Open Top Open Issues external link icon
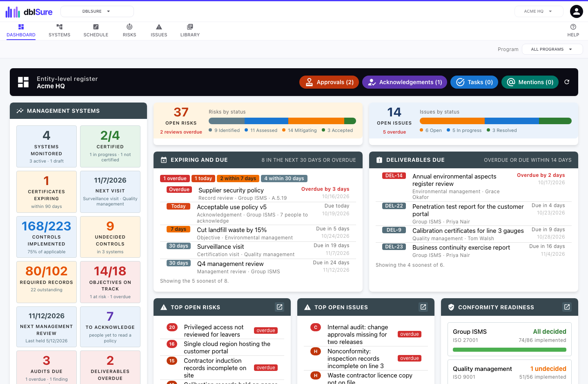Image resolution: width=588 pixels, height=384 pixels. (423, 307)
